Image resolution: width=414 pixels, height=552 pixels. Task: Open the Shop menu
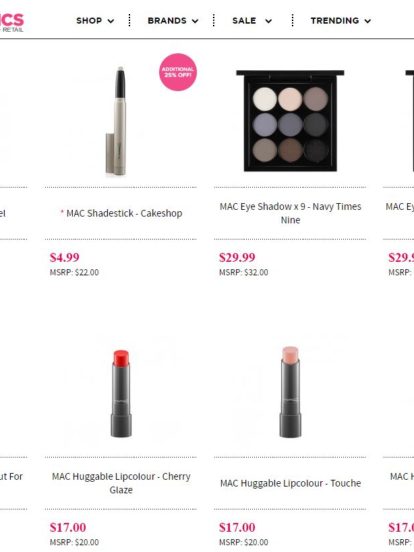pos(89,21)
